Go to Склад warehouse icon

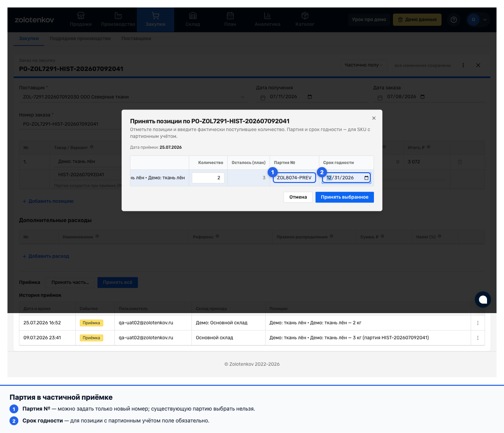pos(193,16)
